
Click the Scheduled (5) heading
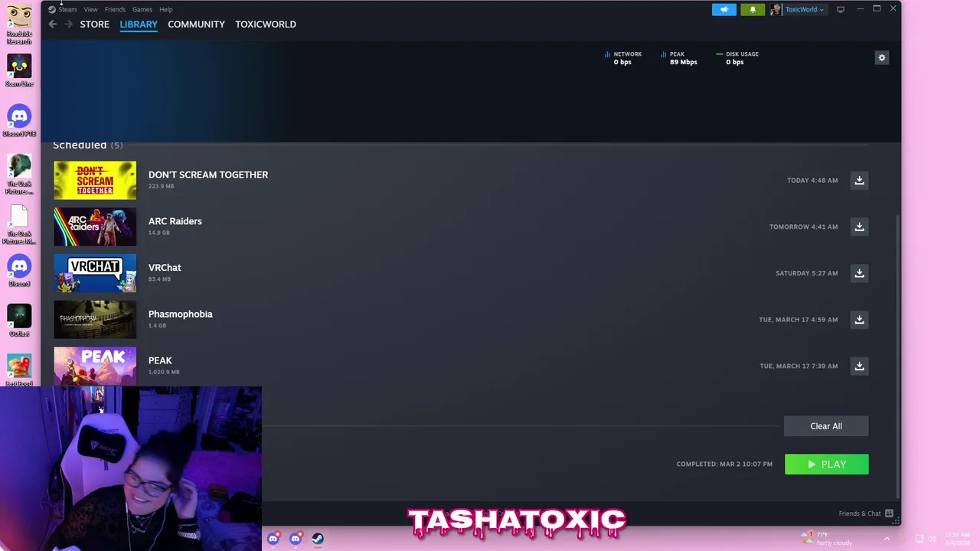(87, 145)
